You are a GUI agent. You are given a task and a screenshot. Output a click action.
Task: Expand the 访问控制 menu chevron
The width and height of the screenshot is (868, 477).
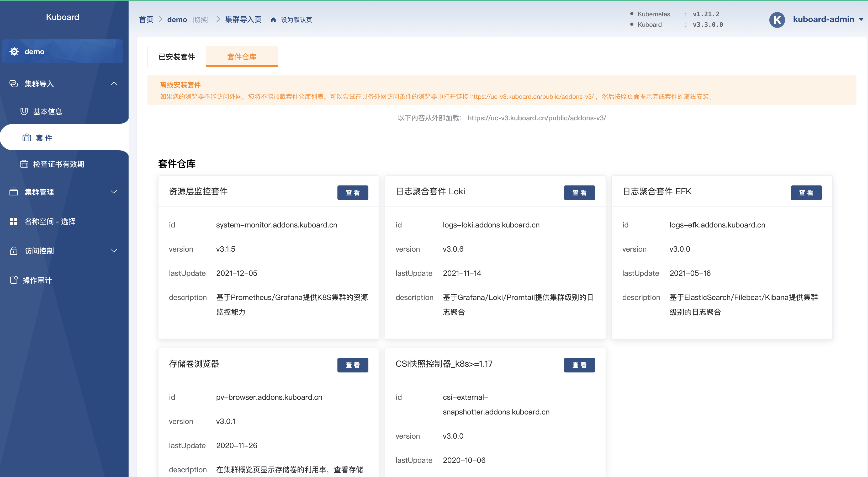pos(114,251)
